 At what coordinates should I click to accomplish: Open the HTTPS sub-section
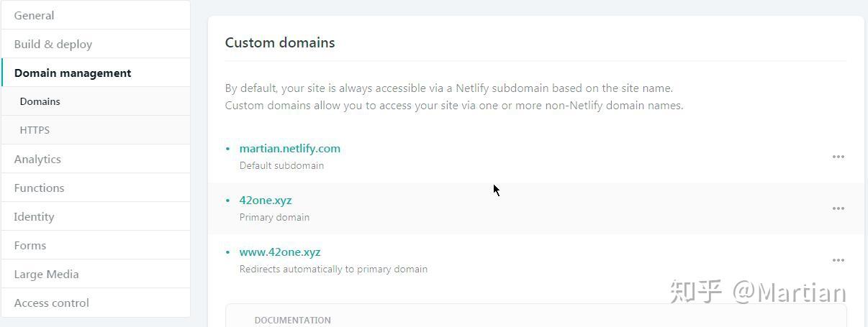click(35, 130)
